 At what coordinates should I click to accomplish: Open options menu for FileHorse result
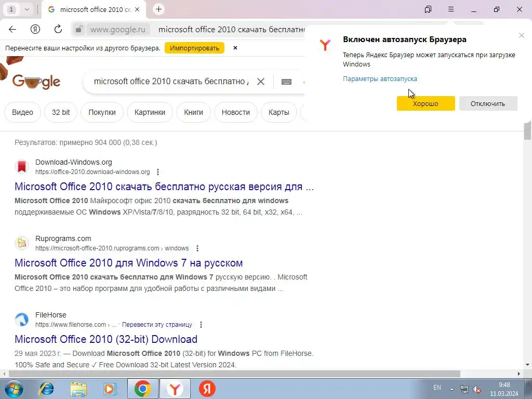click(201, 325)
